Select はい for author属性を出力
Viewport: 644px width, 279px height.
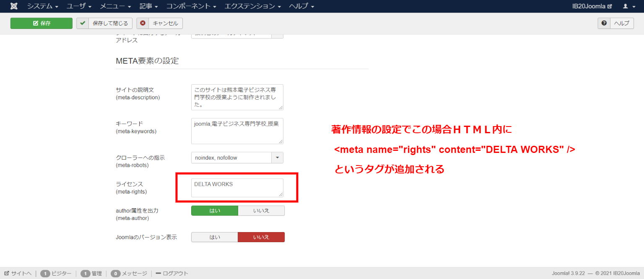pos(215,211)
